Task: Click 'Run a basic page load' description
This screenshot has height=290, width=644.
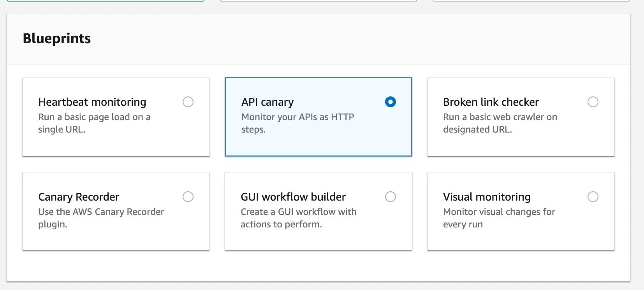Action: pos(94,123)
